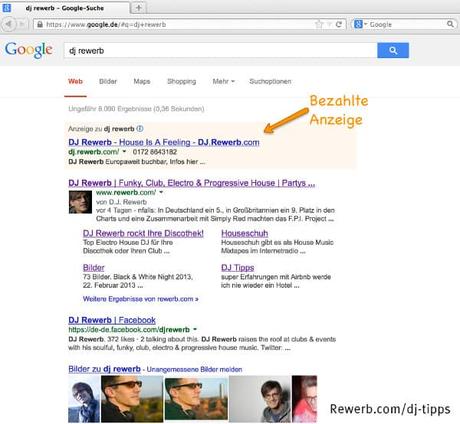This screenshot has width=460, height=424.
Task: Click the reload page icon in address bar
Action: [x=339, y=24]
